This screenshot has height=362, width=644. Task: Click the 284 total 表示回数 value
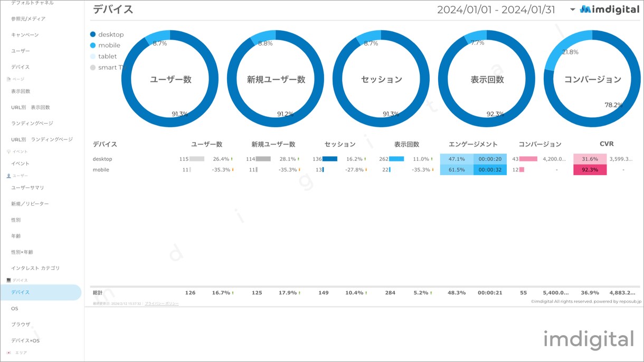coord(390,293)
